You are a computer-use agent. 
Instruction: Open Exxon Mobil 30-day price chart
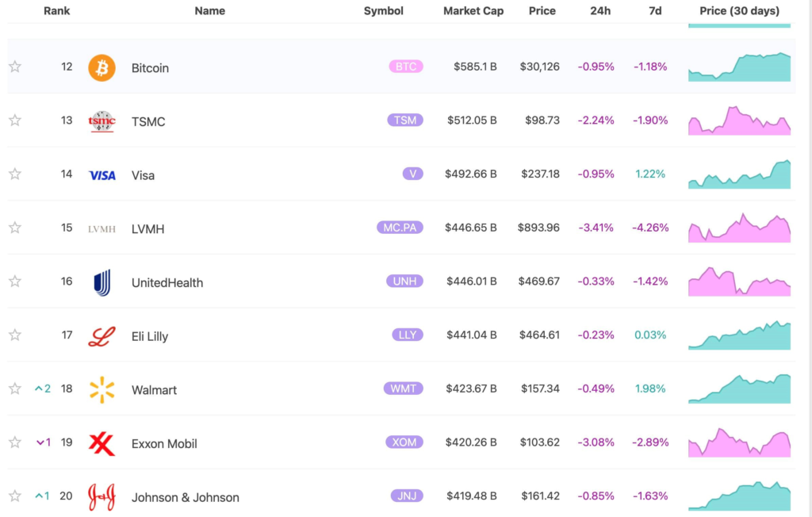tap(739, 442)
